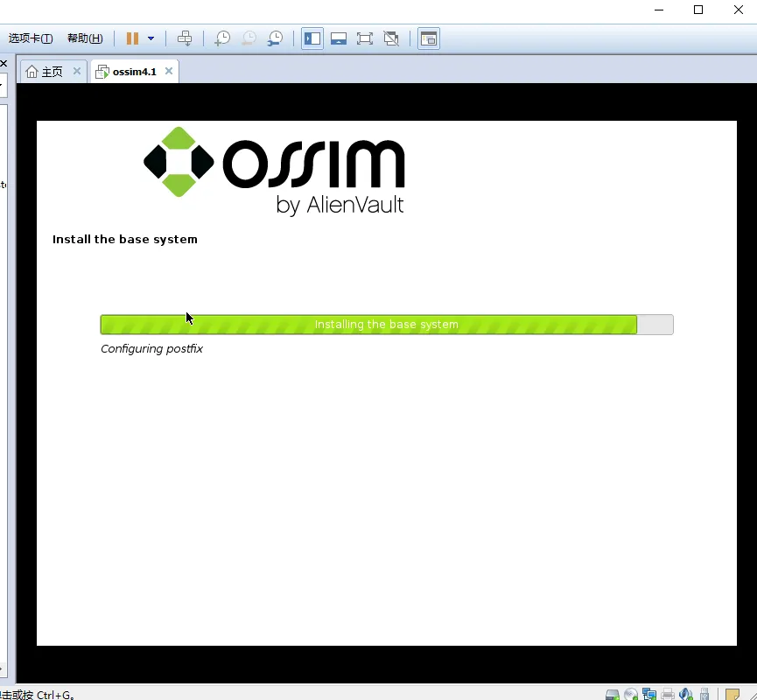Toggle the thumbnail bar view
This screenshot has height=700, width=757.
pos(339,38)
